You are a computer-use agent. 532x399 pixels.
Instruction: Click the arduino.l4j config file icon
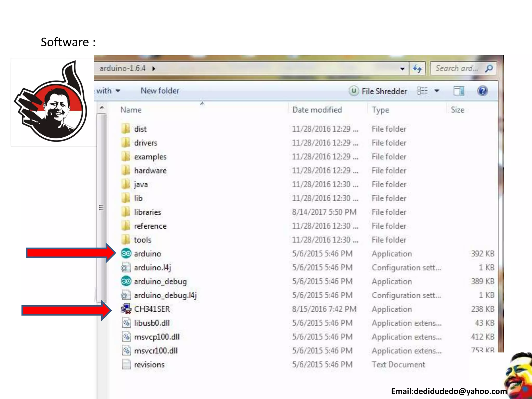pos(126,267)
